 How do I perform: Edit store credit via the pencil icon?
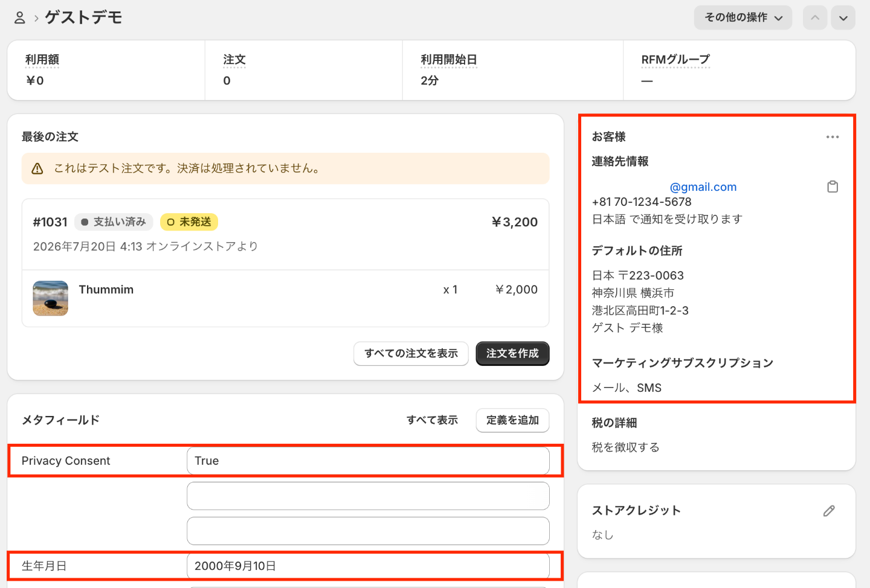(829, 511)
